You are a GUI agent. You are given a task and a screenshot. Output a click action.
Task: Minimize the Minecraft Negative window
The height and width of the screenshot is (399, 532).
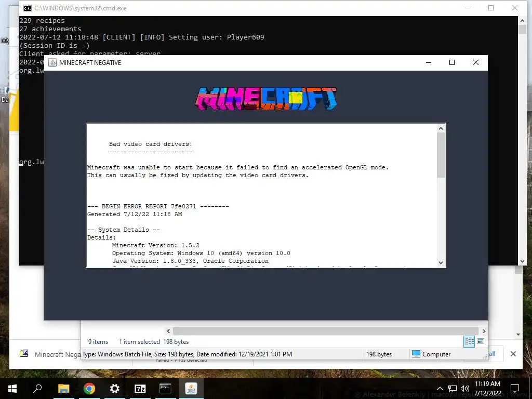pos(429,62)
